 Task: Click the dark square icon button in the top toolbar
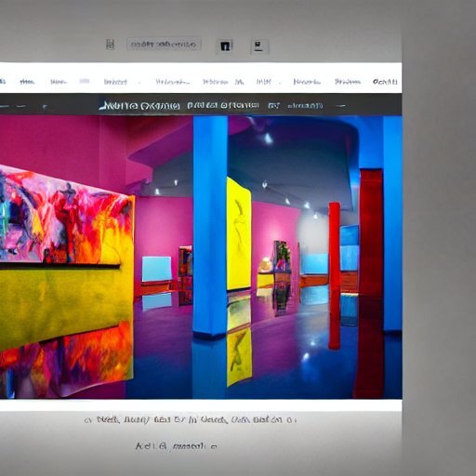coord(225,46)
